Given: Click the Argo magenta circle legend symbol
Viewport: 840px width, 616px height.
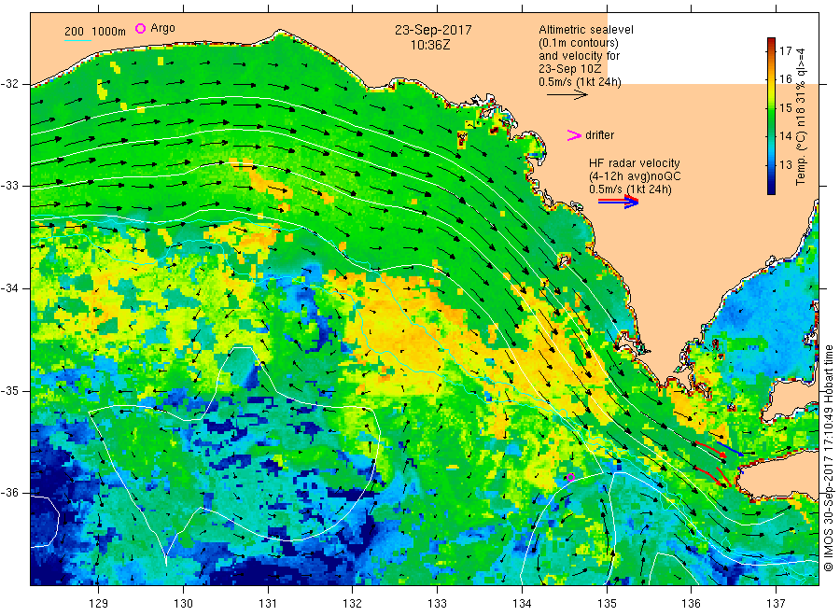Looking at the screenshot, I should [140, 28].
